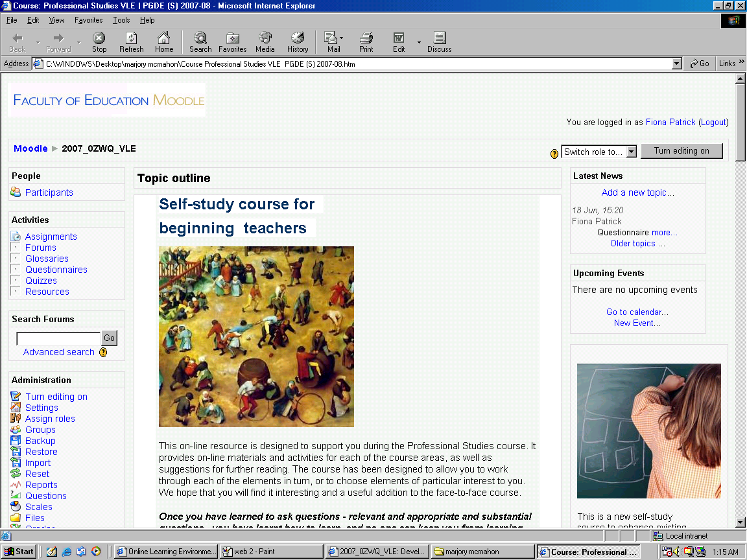
Task: Click Turn editing on pencil icon in Administration
Action: (x=16, y=396)
